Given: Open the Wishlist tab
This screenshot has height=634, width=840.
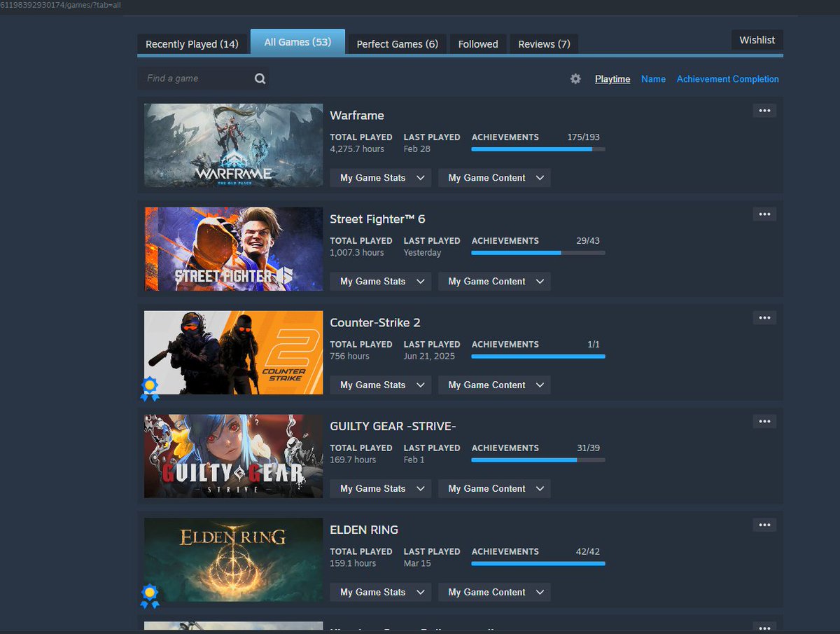Looking at the screenshot, I should (x=757, y=40).
